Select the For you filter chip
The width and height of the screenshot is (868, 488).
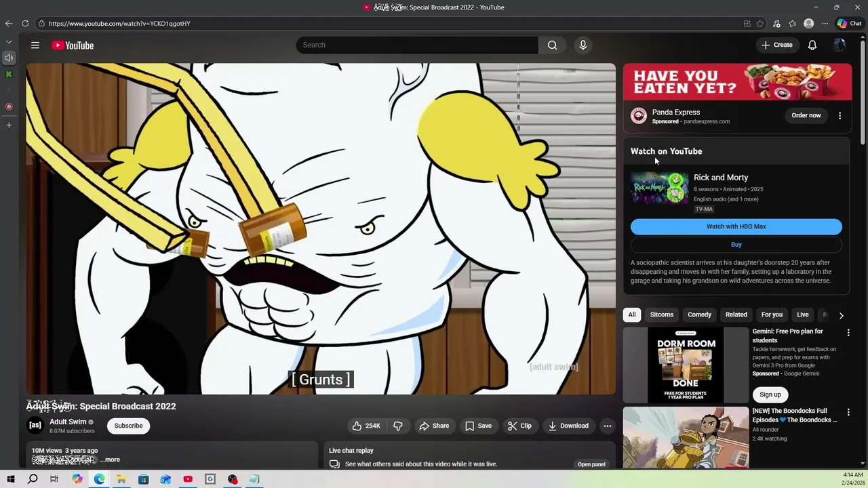pos(772,314)
